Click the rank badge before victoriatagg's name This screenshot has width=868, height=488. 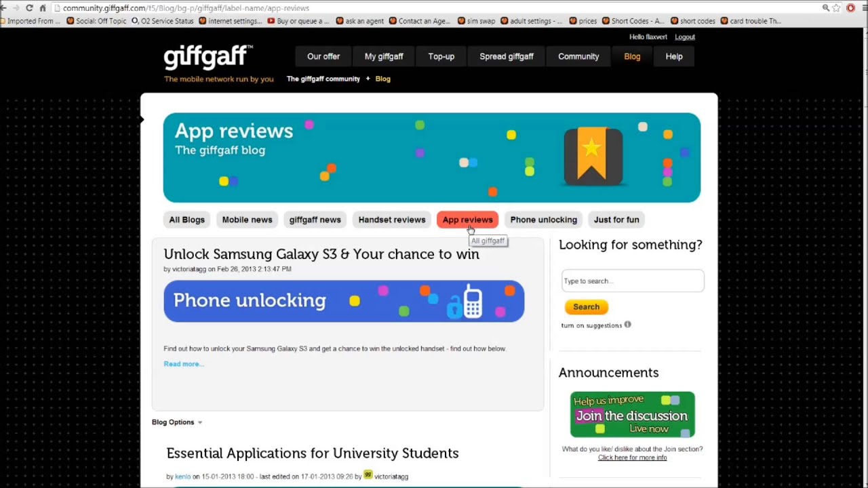coord(368,475)
